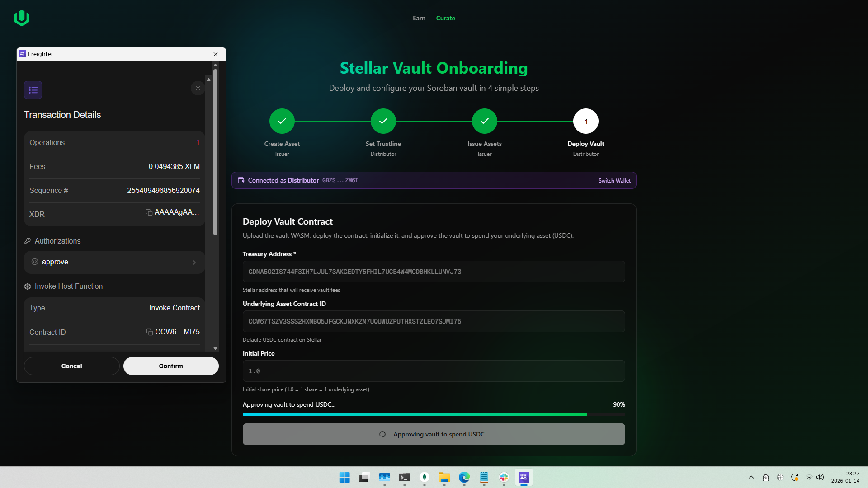Dismiss transaction details with round X icon
The height and width of the screenshot is (488, 868).
[x=198, y=88]
